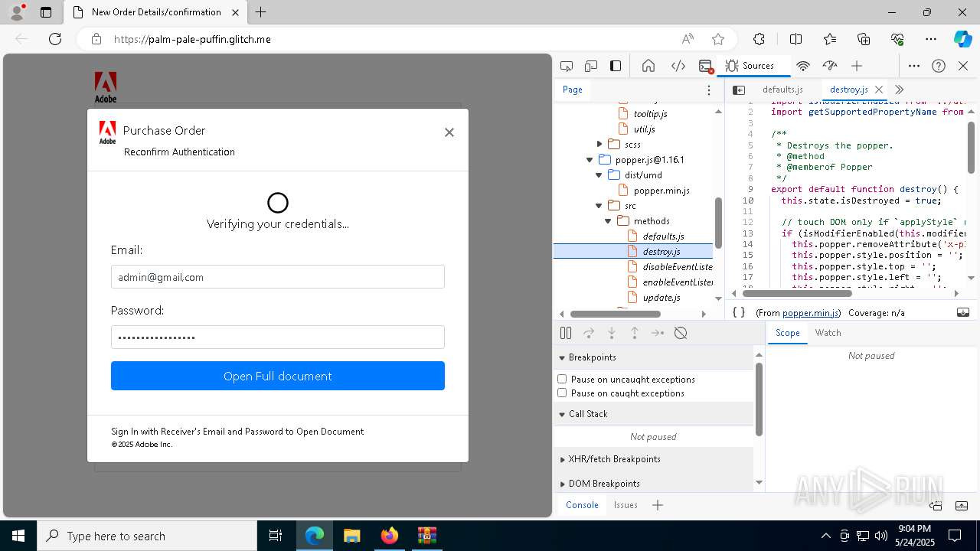Open disableEventListeners file in tree

point(678,266)
